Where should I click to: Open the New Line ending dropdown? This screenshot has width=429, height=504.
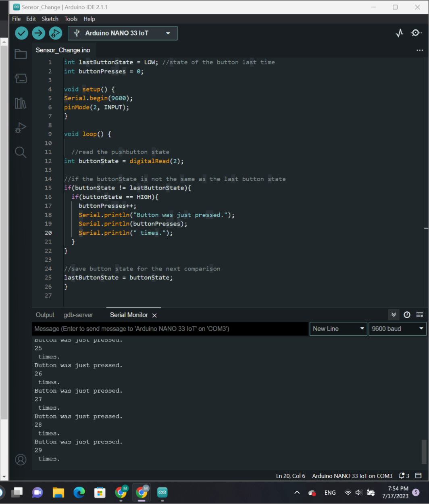pyautogui.click(x=338, y=329)
